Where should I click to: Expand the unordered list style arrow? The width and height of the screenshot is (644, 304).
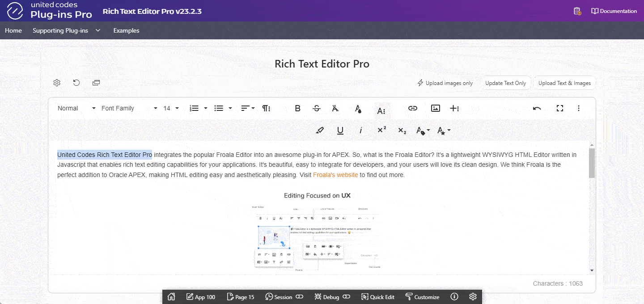pyautogui.click(x=230, y=108)
